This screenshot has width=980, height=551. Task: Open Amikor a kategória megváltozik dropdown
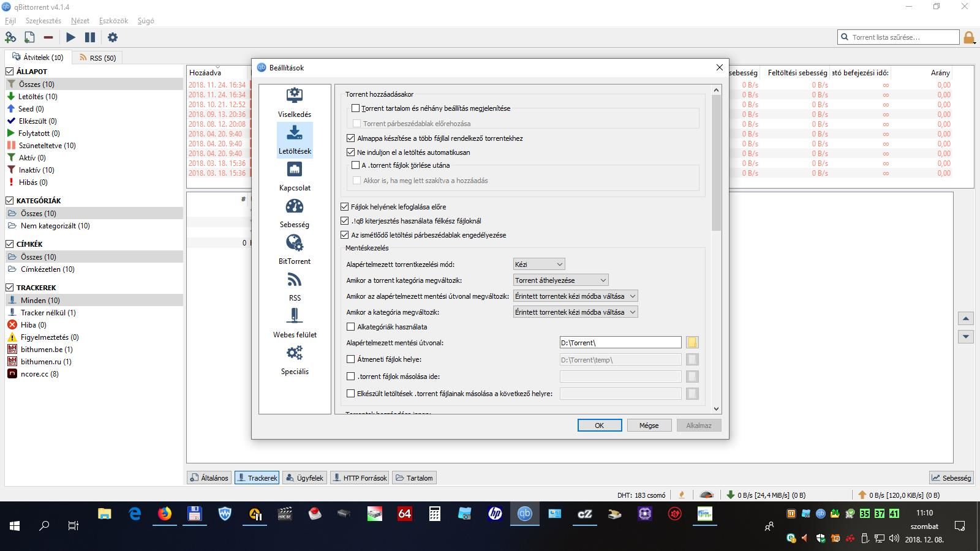click(x=576, y=312)
